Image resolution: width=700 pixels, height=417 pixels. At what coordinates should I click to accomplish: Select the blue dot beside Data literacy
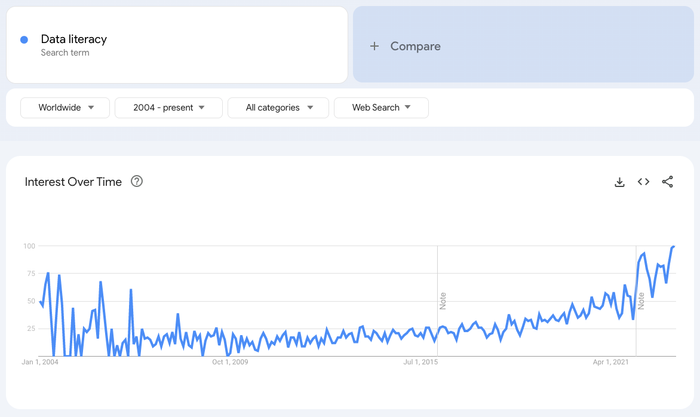24,40
